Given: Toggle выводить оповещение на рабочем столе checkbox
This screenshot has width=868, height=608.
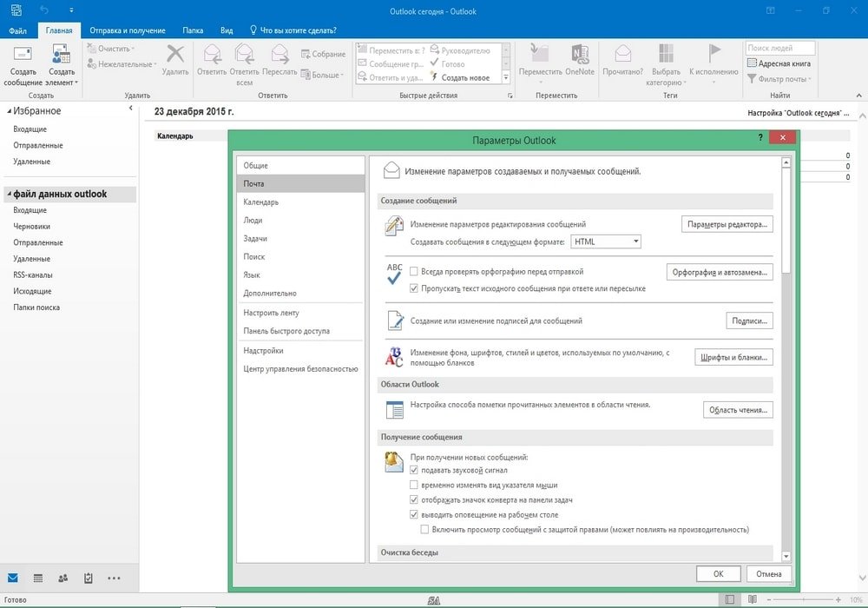Looking at the screenshot, I should coord(414,514).
